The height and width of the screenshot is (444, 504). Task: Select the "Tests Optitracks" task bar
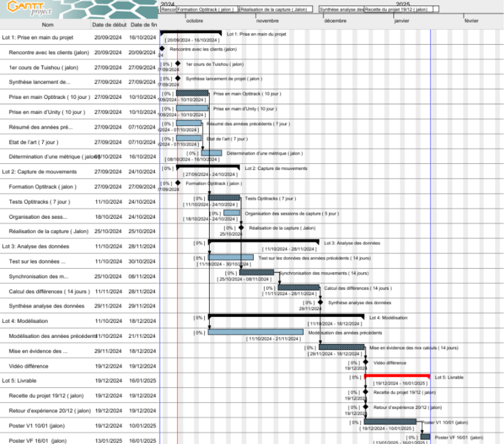[x=223, y=198]
